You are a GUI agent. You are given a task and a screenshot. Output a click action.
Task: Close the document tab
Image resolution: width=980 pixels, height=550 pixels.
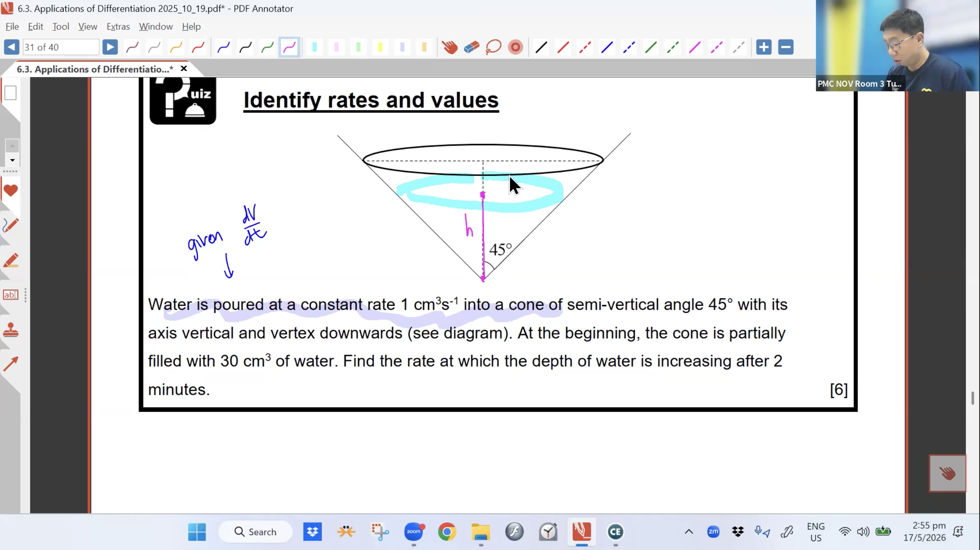coord(184,69)
